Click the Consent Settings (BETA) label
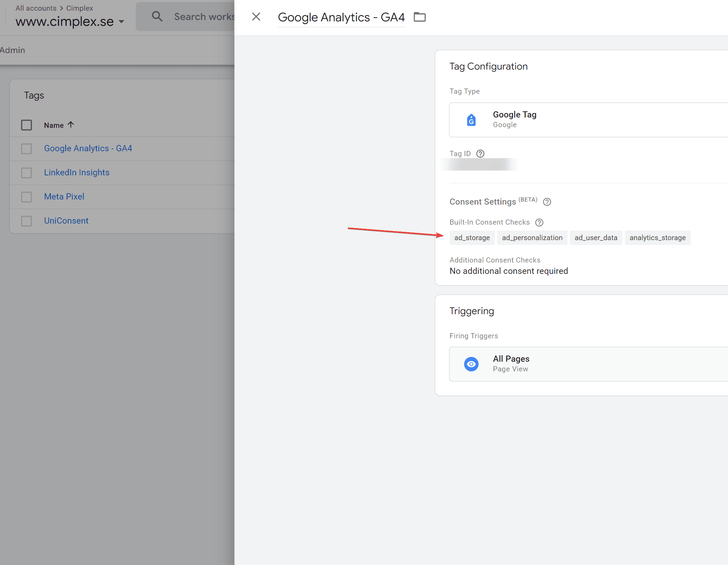This screenshot has height=565, width=728. 493,201
